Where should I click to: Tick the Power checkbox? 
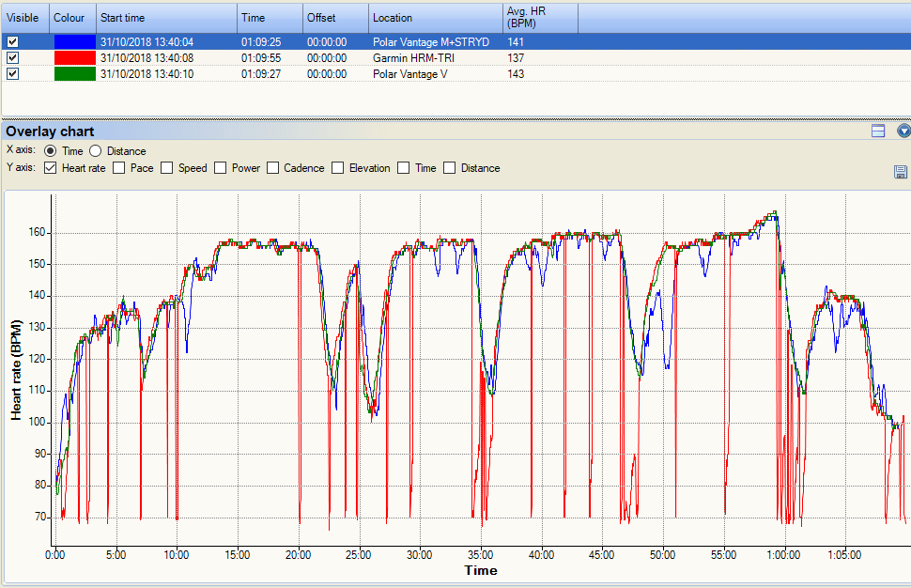221,168
